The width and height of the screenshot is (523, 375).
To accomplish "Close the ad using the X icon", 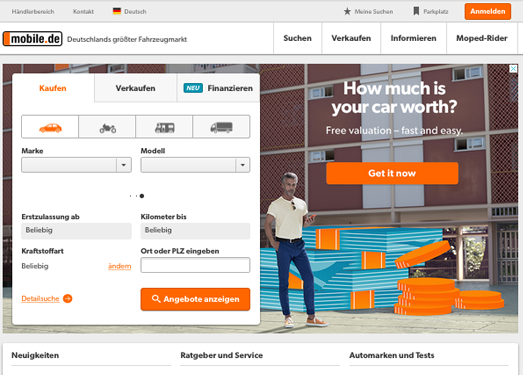I will (513, 69).
